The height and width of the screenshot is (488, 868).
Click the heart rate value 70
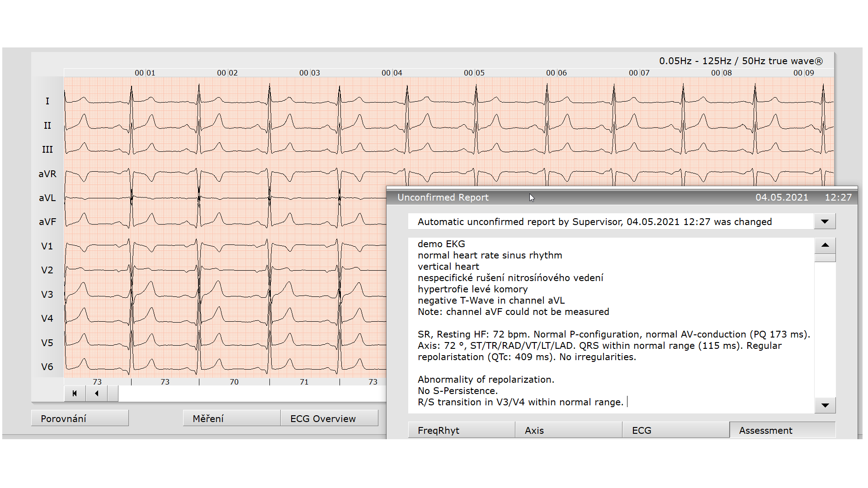(234, 382)
